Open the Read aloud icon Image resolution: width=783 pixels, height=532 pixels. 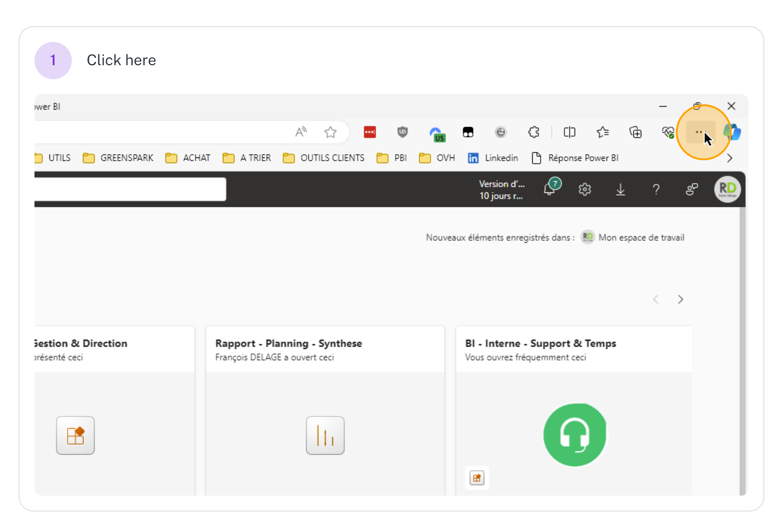pos(301,132)
